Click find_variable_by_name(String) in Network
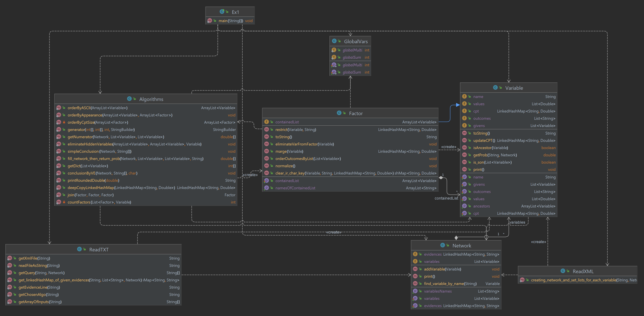This screenshot has width=644, height=316. coord(456,284)
